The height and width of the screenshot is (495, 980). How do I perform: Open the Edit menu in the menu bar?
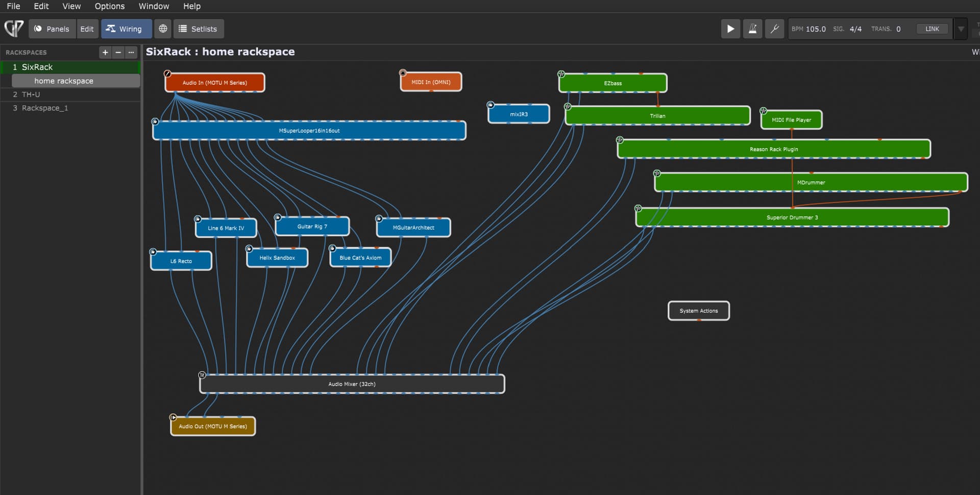41,6
